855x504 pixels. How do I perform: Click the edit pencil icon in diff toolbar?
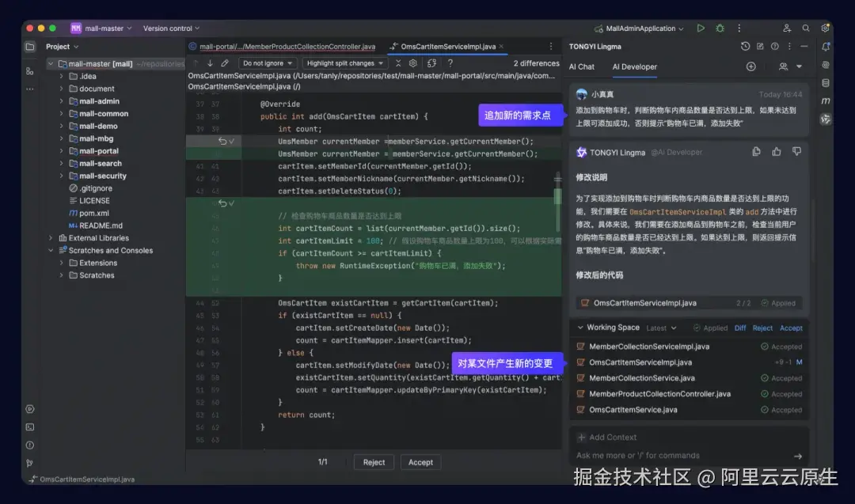(225, 63)
